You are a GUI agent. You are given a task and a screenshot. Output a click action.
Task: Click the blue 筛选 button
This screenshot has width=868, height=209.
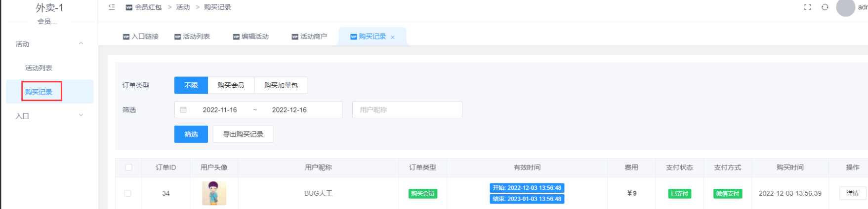pos(191,134)
